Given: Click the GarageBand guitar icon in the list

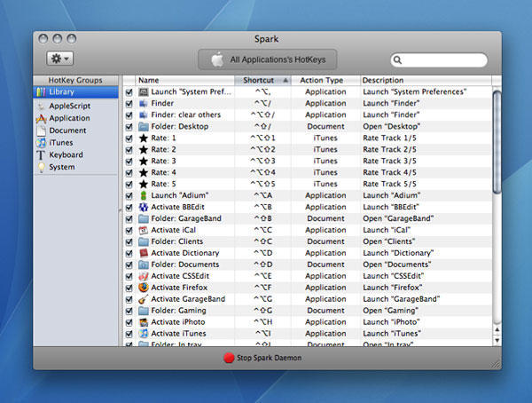Looking at the screenshot, I should (143, 299).
